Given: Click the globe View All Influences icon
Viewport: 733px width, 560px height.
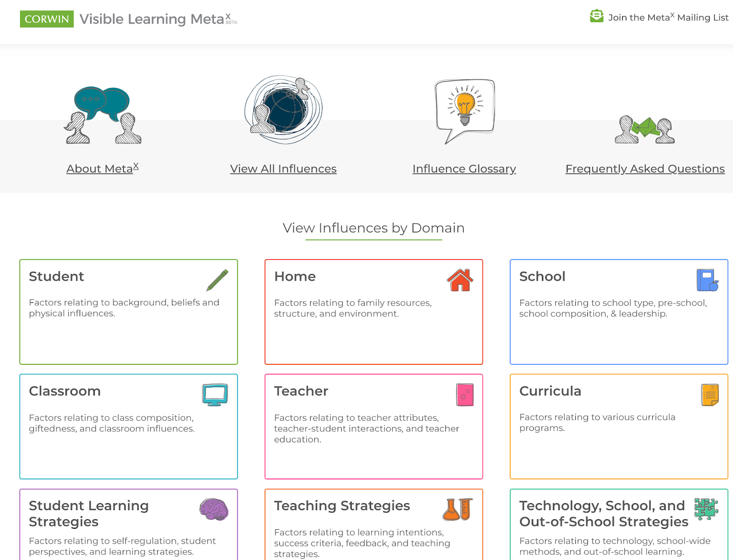Looking at the screenshot, I should point(284,110).
